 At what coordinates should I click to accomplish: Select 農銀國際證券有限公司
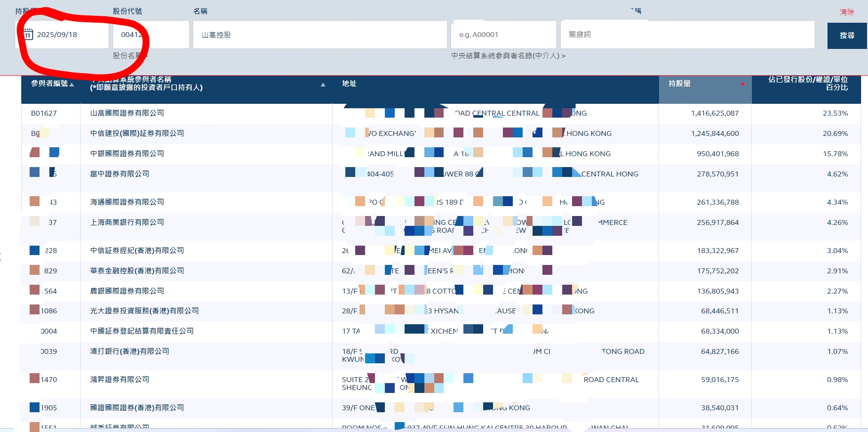(127, 291)
